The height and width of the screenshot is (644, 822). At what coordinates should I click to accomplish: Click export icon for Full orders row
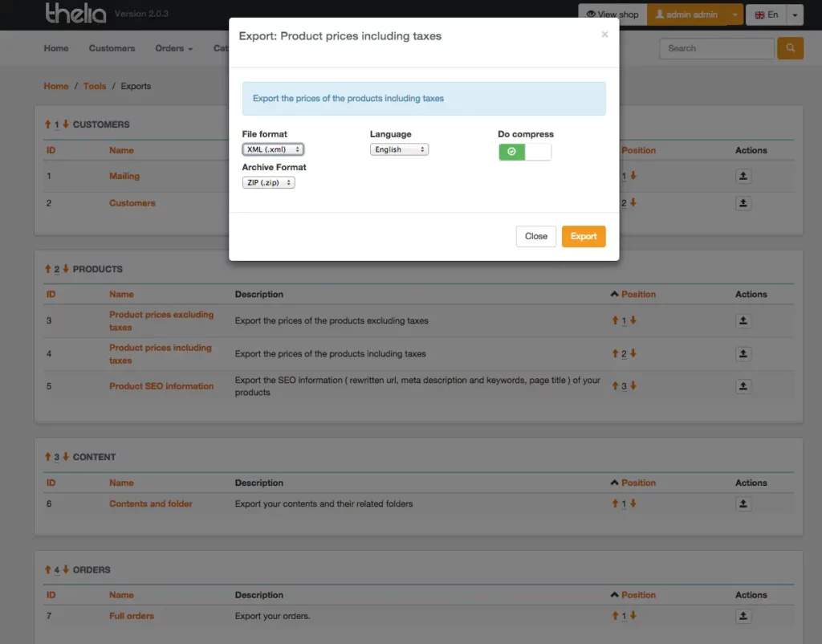point(743,616)
